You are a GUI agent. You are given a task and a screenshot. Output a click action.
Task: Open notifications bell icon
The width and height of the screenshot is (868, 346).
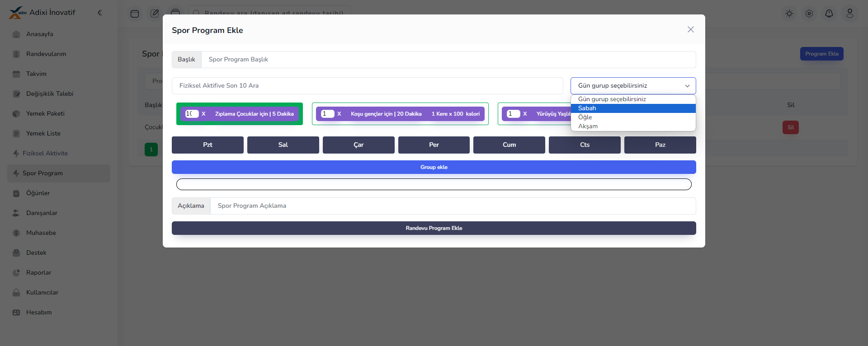829,14
